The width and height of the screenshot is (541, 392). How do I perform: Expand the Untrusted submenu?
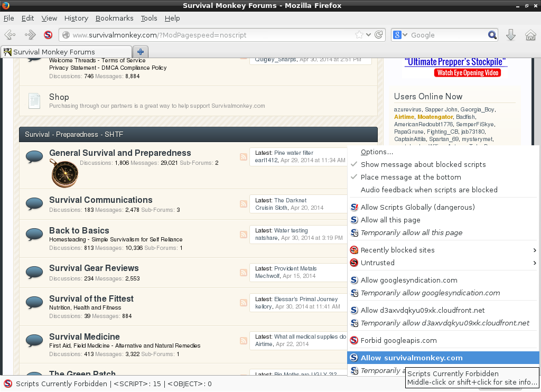pos(443,263)
